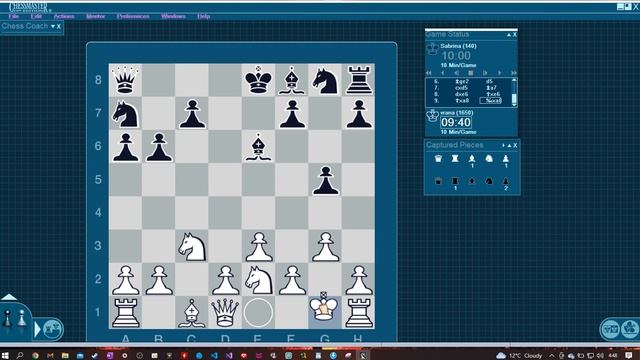This screenshot has height=360, width=640.
Task: Open the Windows Start menu
Action: click(x=5, y=356)
